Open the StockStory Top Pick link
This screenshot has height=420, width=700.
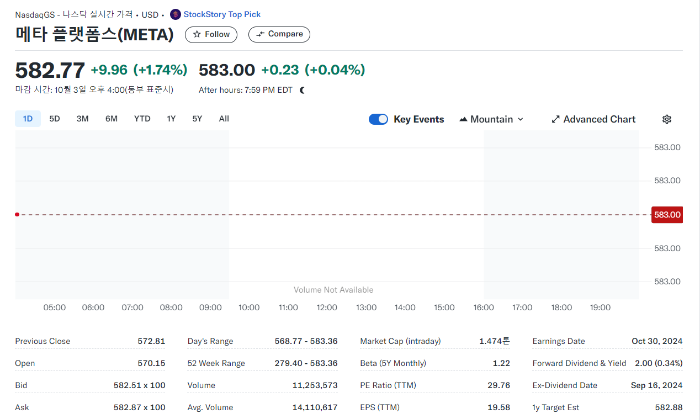[222, 14]
